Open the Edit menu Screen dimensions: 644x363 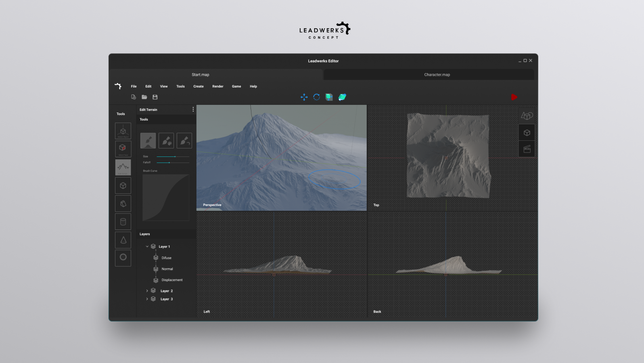(148, 86)
